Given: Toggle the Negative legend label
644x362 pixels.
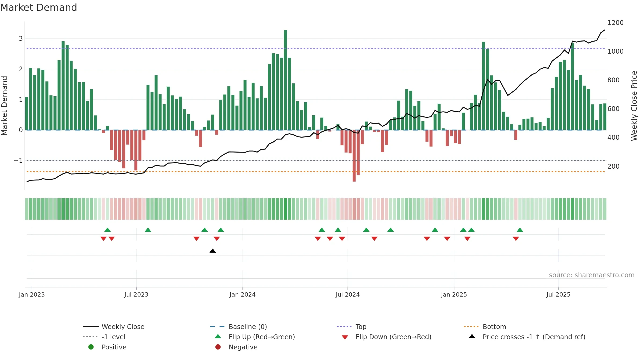Looking at the screenshot, I should tap(243, 347).
